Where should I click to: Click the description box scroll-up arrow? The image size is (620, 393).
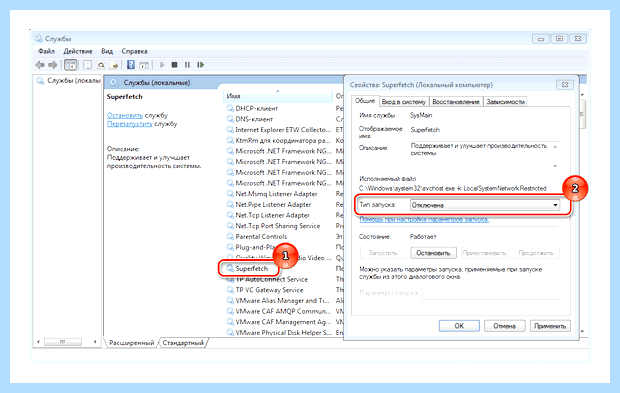(555, 147)
